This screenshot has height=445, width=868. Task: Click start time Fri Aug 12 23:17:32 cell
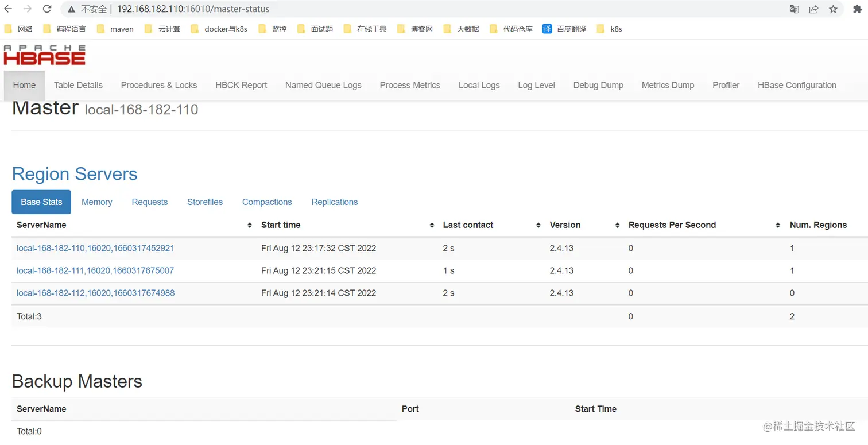click(319, 249)
